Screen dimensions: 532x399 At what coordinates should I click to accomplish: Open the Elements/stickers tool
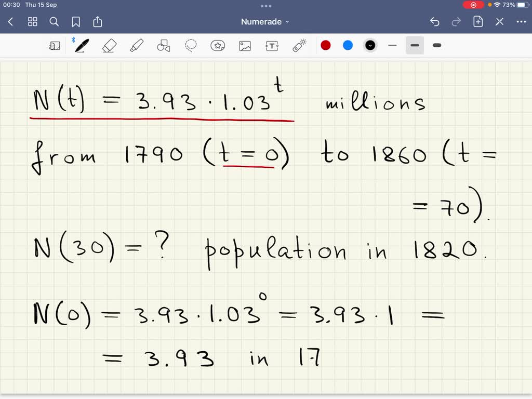coord(218,46)
